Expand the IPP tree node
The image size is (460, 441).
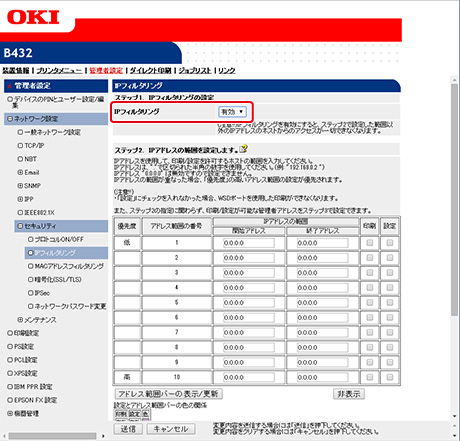click(20, 199)
